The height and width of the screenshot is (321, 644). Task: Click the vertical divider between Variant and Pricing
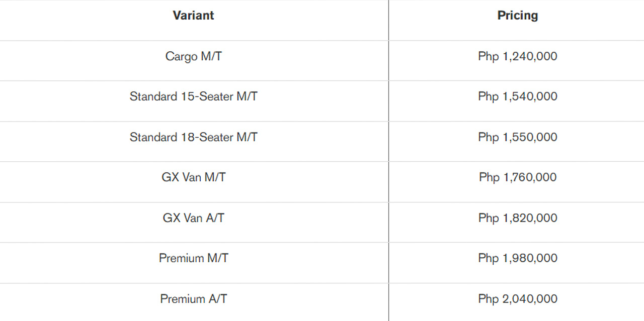click(x=388, y=161)
